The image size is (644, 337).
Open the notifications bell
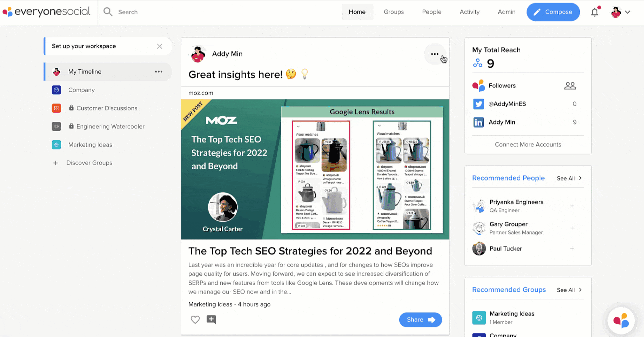coord(595,12)
